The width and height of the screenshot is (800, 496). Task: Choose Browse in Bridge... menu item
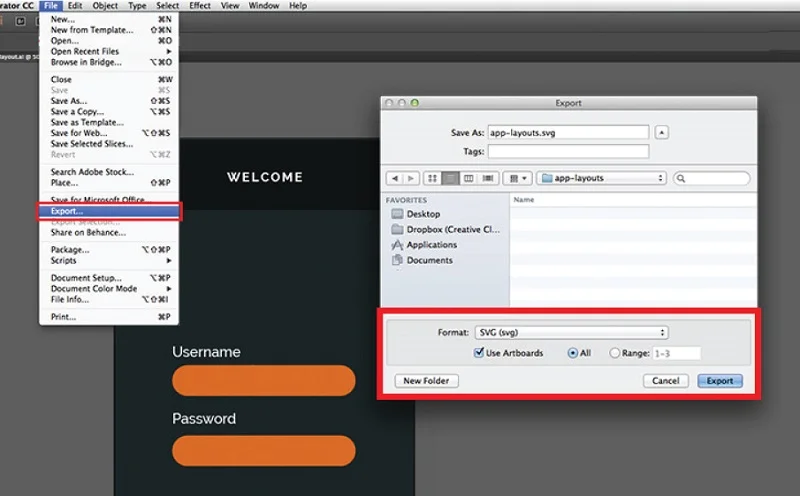pyautogui.click(x=109, y=62)
